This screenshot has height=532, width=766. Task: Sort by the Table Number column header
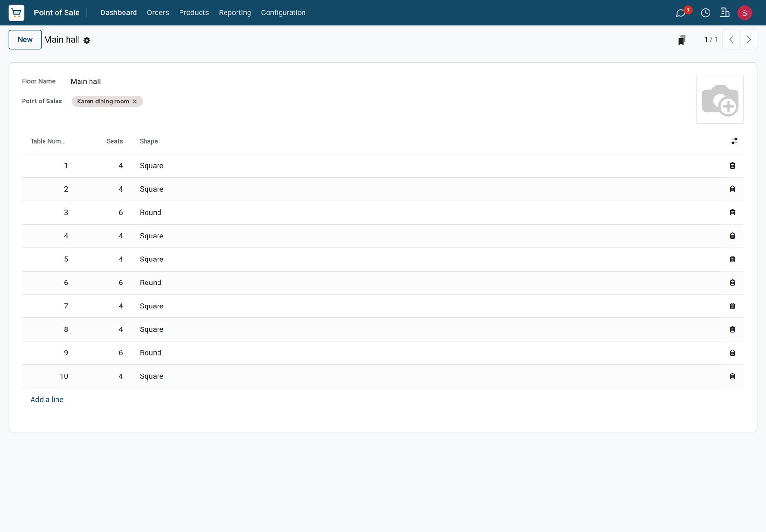(x=48, y=141)
